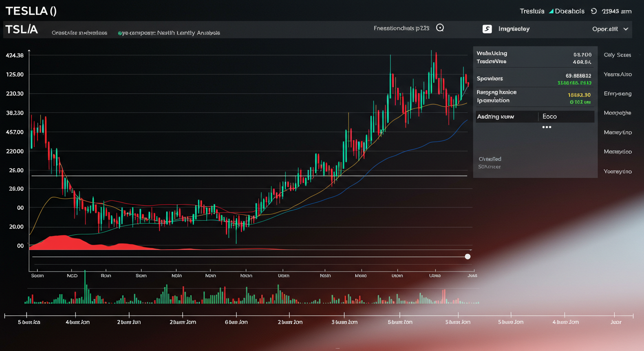Screen dimensions: 644x351
Task: Click the 424.38 price axis label
Action: pyautogui.click(x=15, y=55)
